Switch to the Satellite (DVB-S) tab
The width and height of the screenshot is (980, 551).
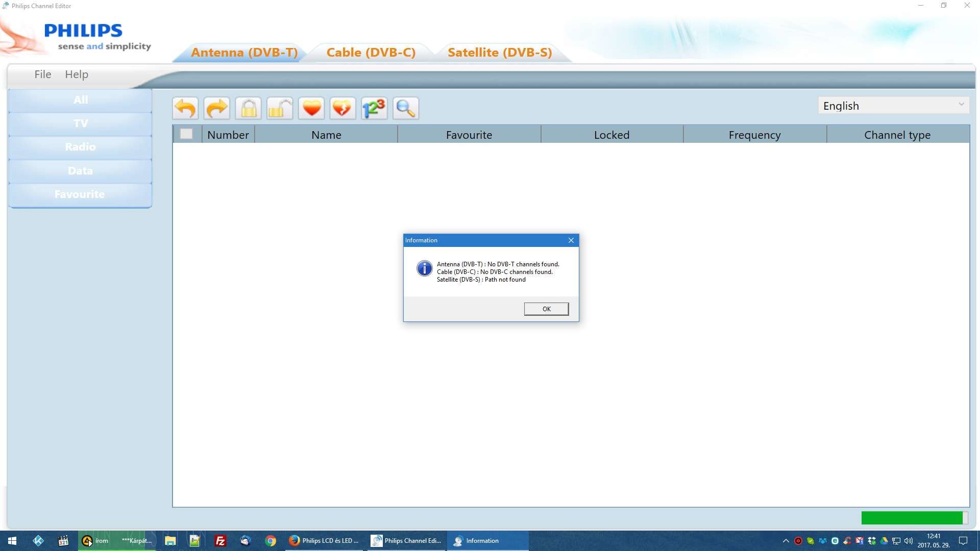tap(500, 53)
